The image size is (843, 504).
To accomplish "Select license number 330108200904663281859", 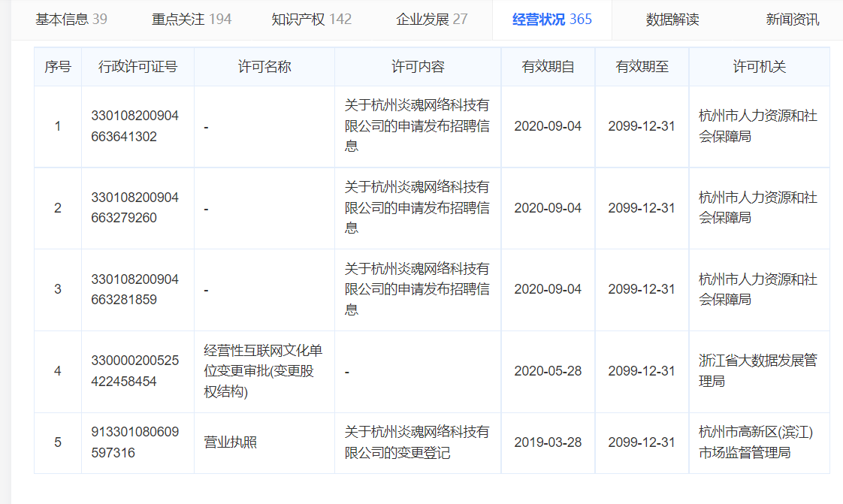I will (135, 290).
